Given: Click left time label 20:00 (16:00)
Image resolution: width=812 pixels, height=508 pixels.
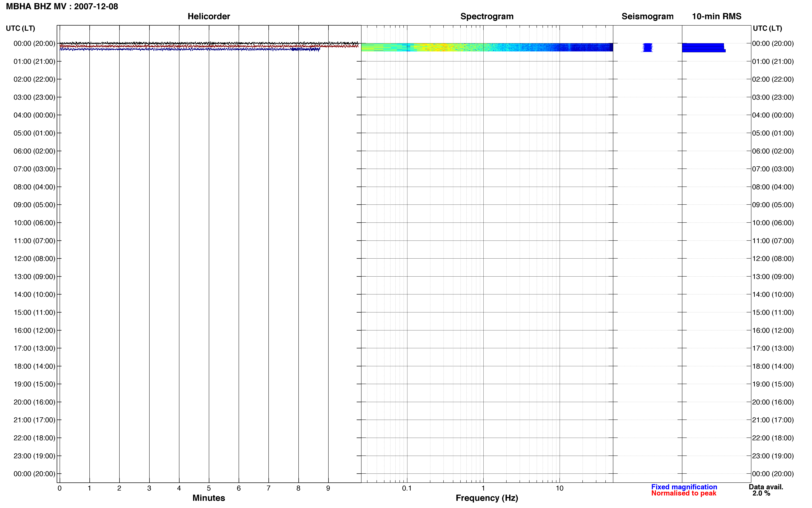Looking at the screenshot, I should pyautogui.click(x=34, y=402).
